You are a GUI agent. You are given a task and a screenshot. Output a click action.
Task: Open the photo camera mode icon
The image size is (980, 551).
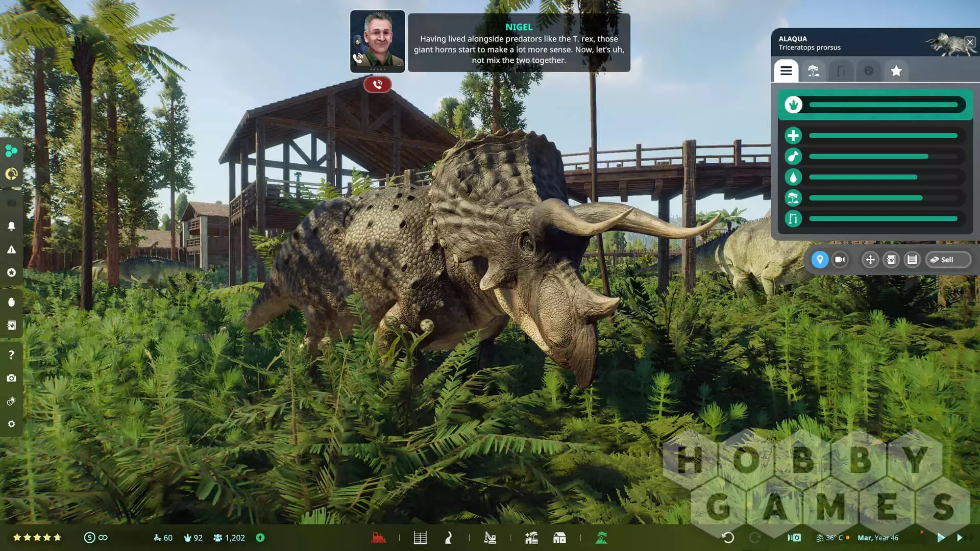[11, 378]
